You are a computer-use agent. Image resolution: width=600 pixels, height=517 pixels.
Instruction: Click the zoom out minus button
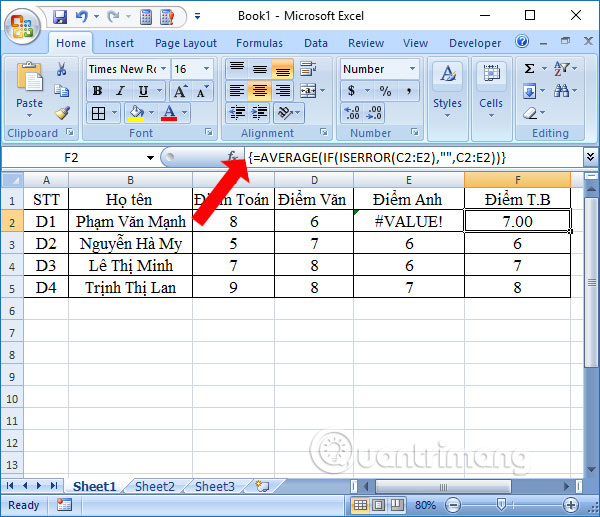coord(453,505)
